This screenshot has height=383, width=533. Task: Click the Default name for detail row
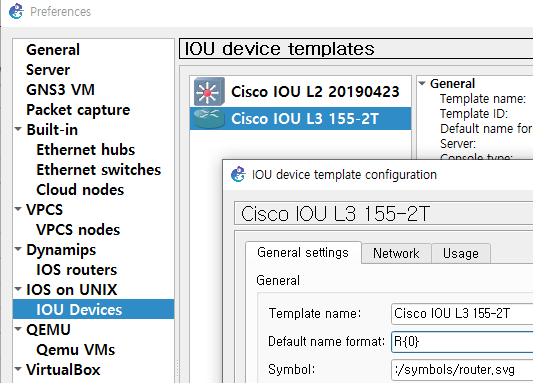[486, 128]
